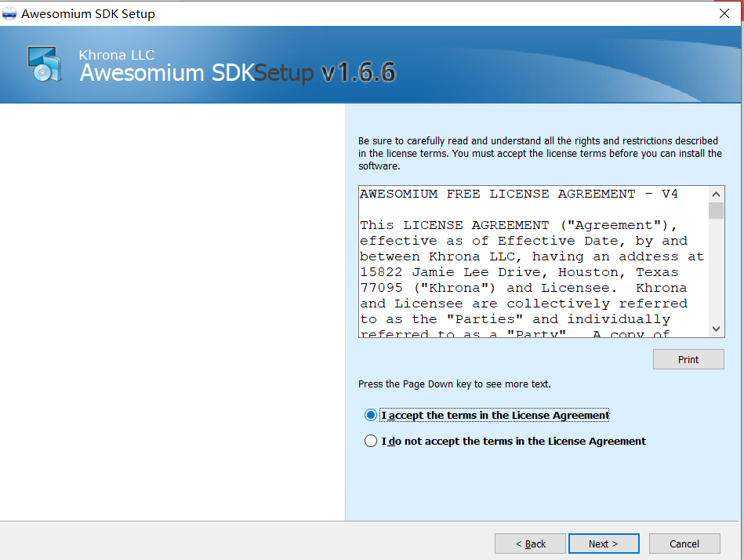Click the 'Awesomium SDK Setup' window title text
Viewport: 744px width, 560px height.
89,14
